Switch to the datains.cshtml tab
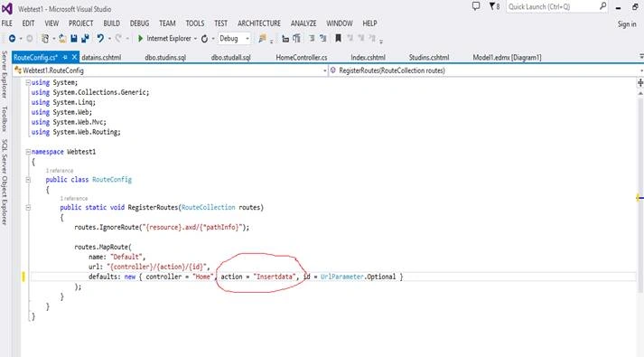Screen dimensions: 644x357 click(x=101, y=58)
